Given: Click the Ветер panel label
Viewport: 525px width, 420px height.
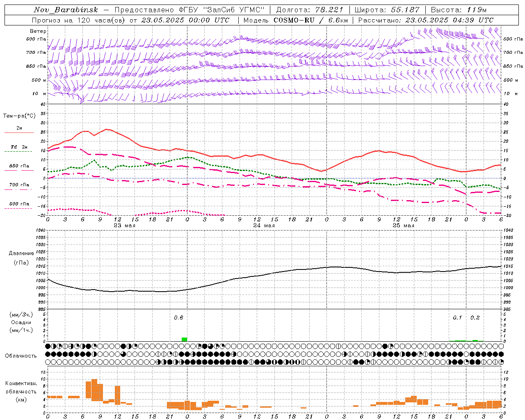Looking at the screenshot, I should tap(38, 31).
